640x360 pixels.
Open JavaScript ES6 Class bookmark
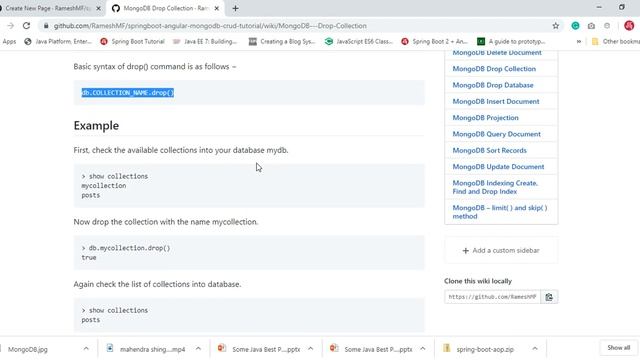pyautogui.click(x=359, y=41)
